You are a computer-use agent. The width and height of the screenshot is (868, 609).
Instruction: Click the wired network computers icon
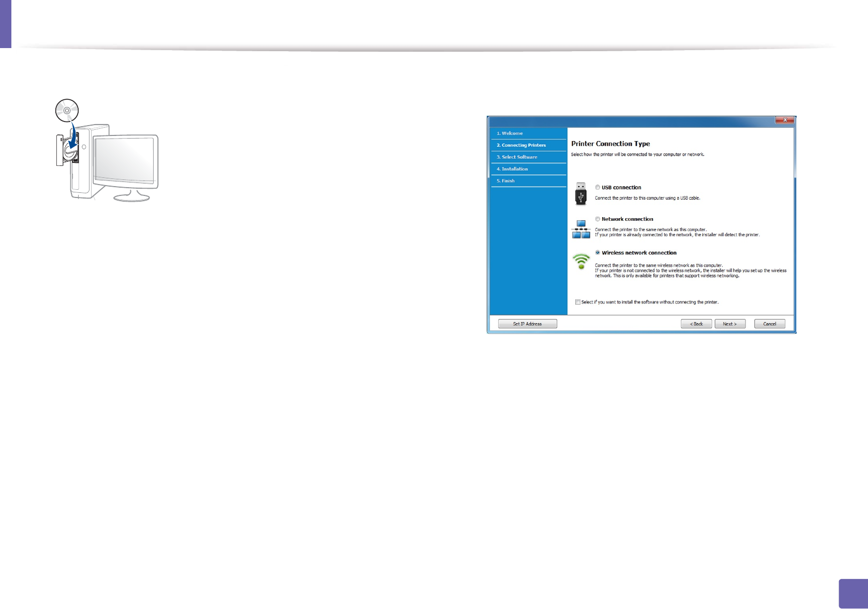[581, 230]
